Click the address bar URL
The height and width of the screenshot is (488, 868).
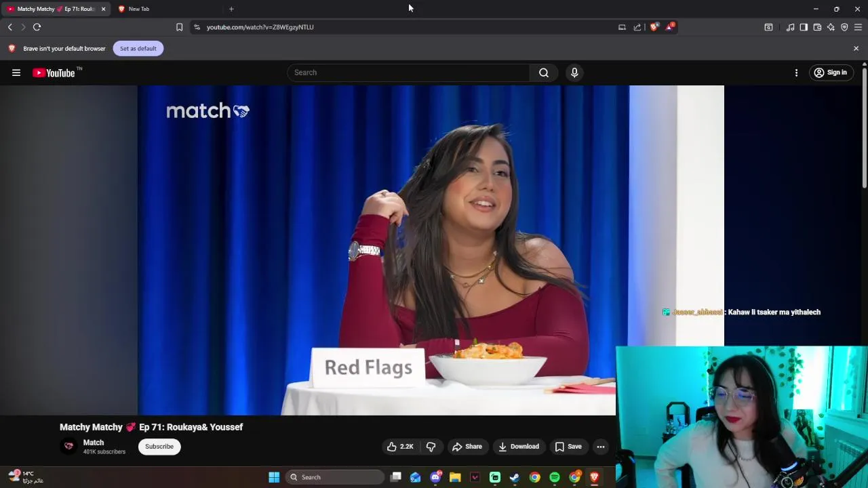260,27
